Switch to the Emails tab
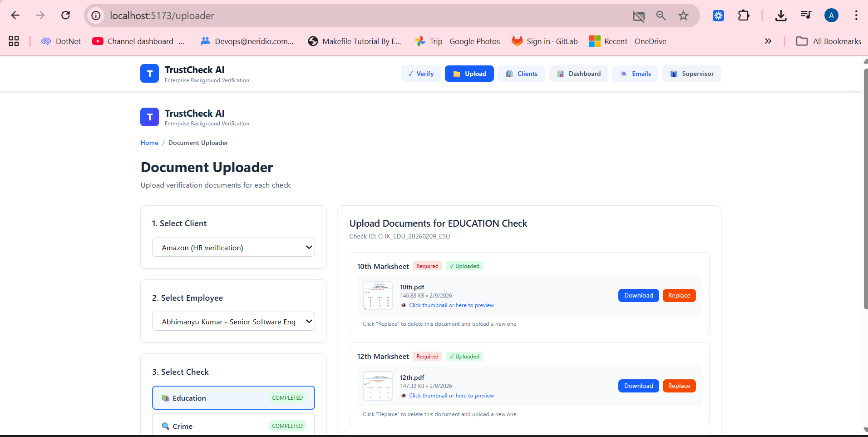868x437 pixels. pos(635,74)
